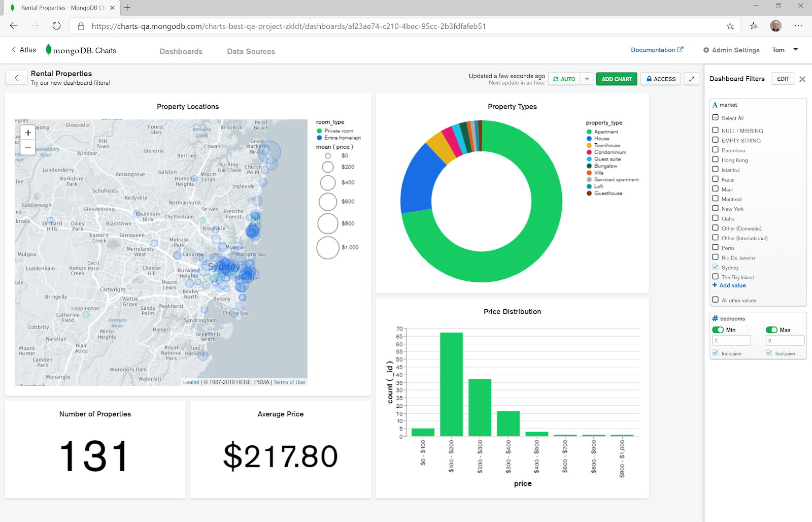Click the bedrooms Min value field
This screenshot has width=812, height=522.
click(731, 341)
